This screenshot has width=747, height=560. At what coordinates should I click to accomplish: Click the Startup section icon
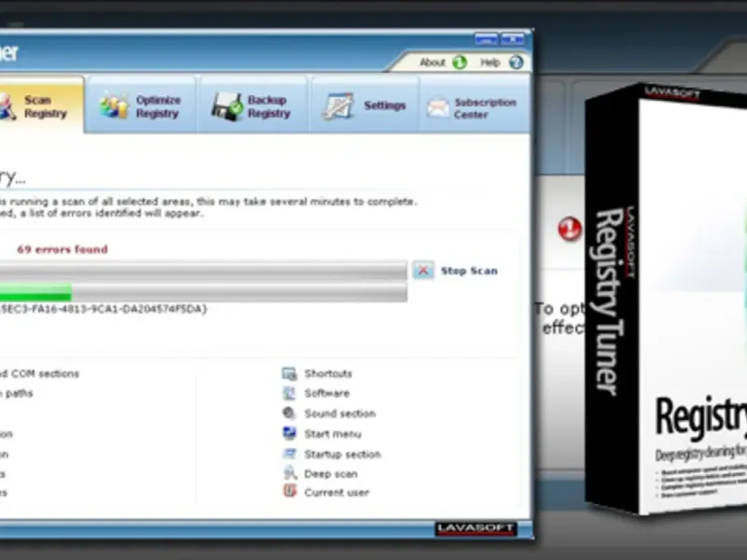click(x=289, y=454)
